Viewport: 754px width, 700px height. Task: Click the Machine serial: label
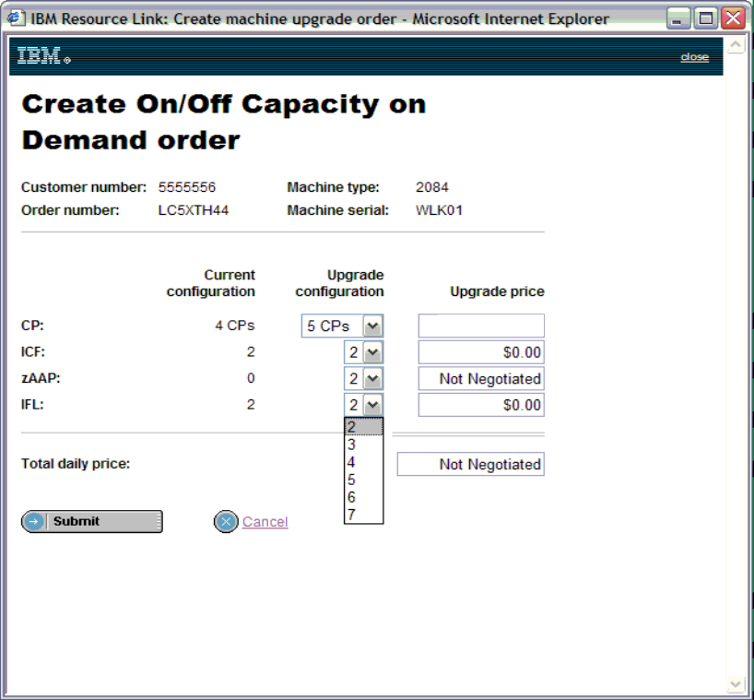338,210
